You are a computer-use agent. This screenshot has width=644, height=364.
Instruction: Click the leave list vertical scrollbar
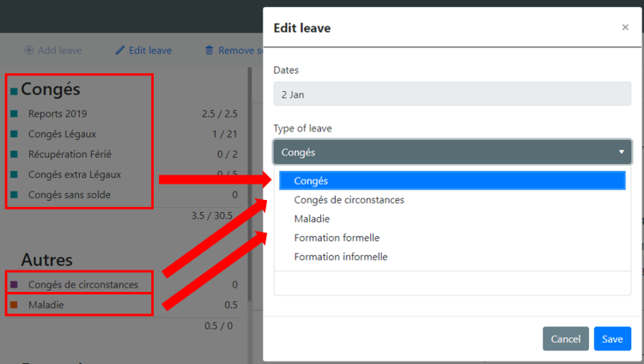pyautogui.click(x=249, y=185)
